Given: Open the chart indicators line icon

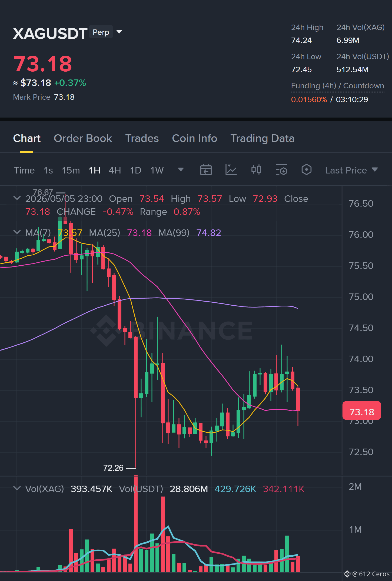Looking at the screenshot, I should click(x=231, y=170).
